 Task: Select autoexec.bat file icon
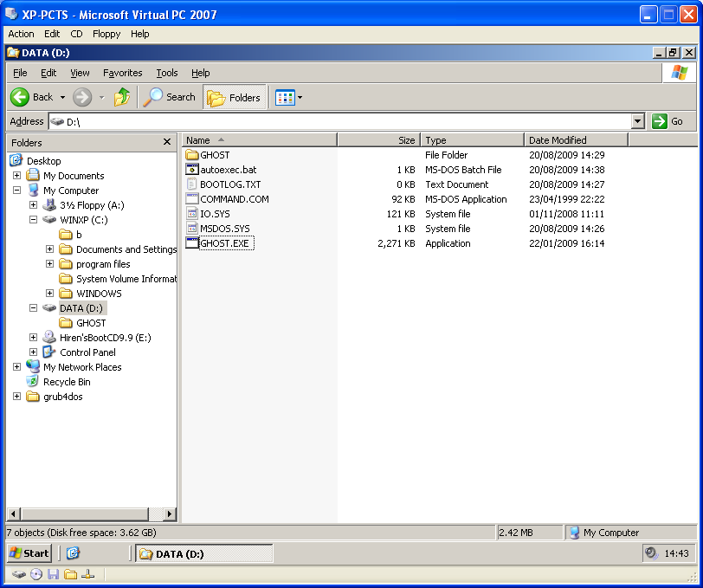click(x=192, y=170)
